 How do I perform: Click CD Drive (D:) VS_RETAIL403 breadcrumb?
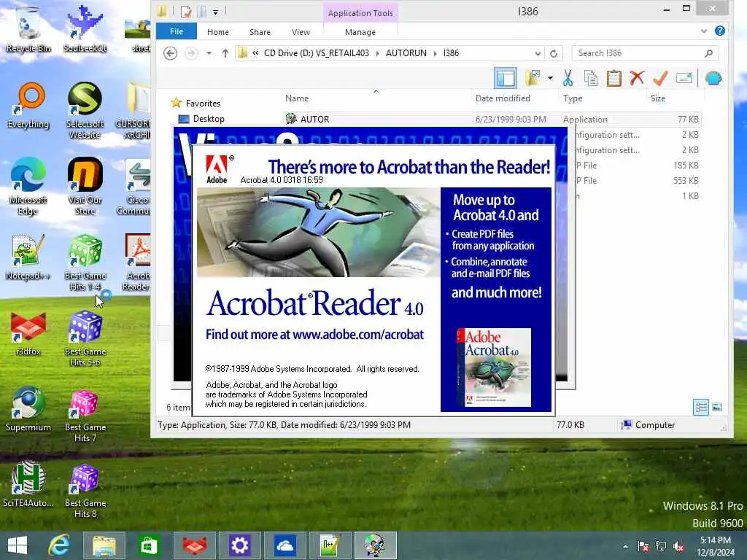click(317, 52)
